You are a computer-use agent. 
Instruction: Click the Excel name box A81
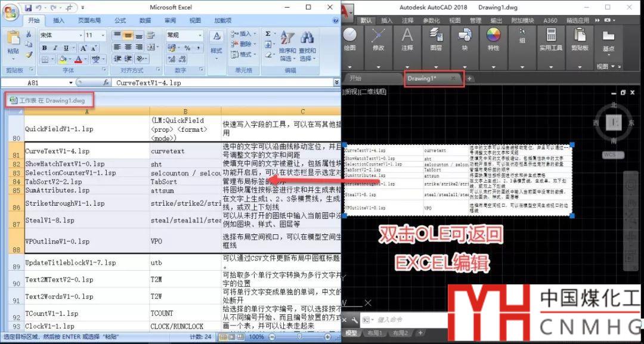coord(33,83)
